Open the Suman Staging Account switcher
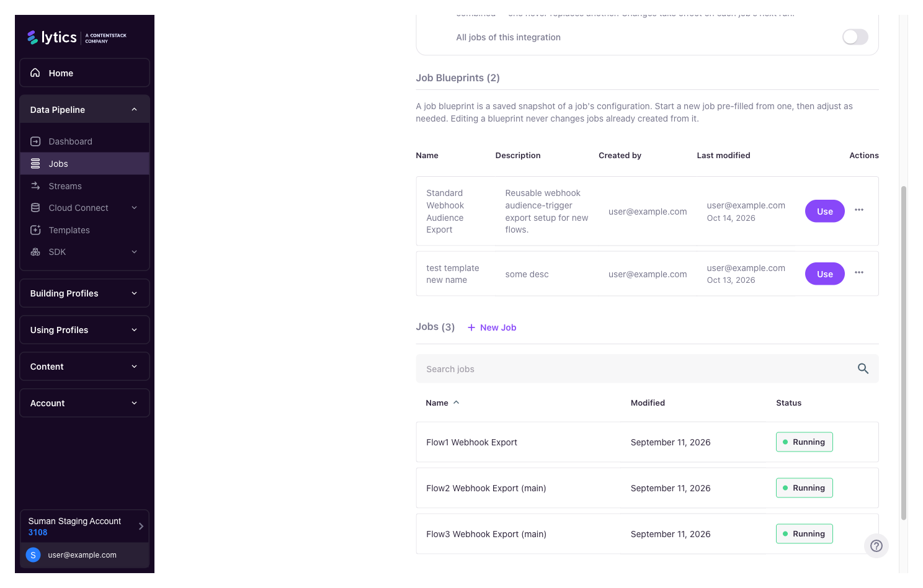Image resolution: width=923 pixels, height=588 pixels. click(x=84, y=527)
